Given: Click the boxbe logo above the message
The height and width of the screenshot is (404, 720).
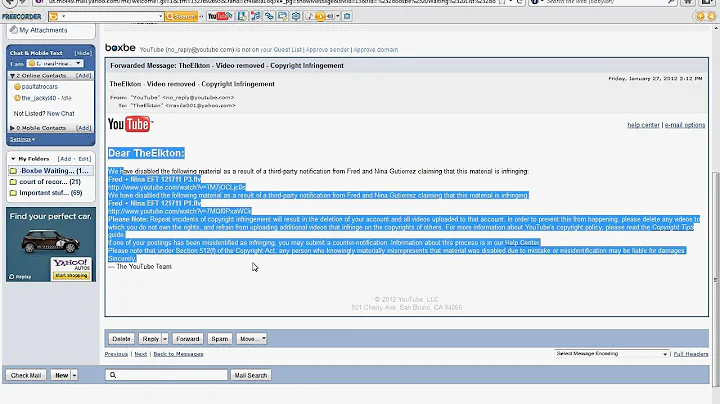Looking at the screenshot, I should click(120, 48).
